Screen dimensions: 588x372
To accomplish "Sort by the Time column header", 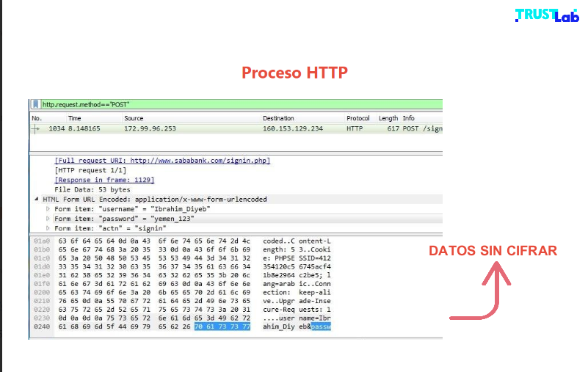I will tap(75, 118).
